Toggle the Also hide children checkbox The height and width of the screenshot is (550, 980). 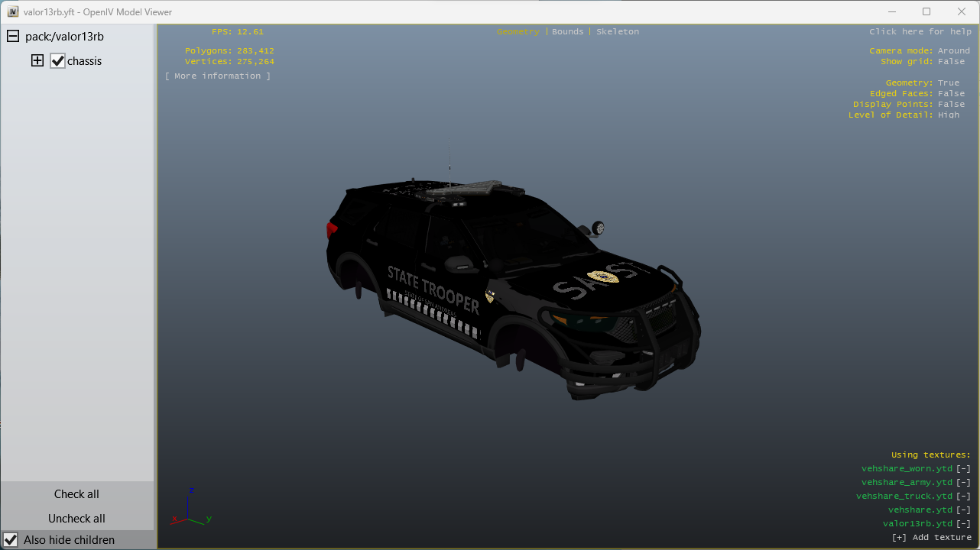[x=11, y=540]
